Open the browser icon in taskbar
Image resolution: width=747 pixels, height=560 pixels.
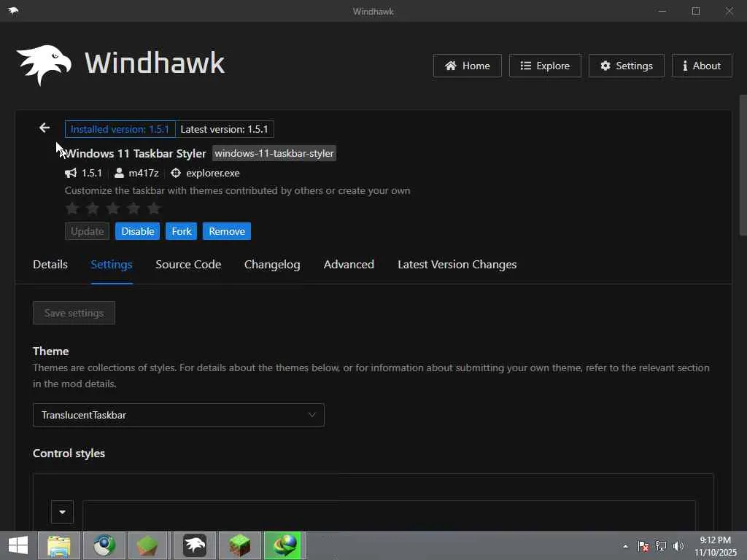pyautogui.click(x=104, y=545)
